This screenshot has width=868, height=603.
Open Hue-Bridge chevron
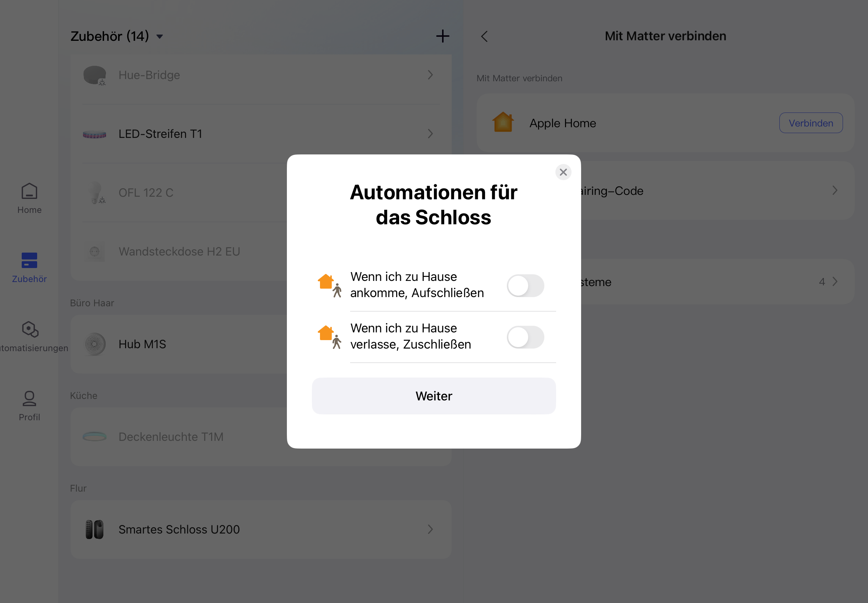click(x=430, y=75)
